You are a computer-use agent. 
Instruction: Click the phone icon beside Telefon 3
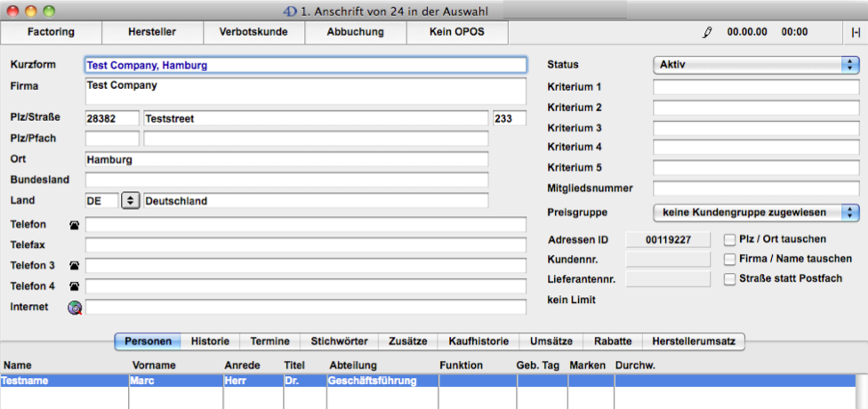[75, 266]
